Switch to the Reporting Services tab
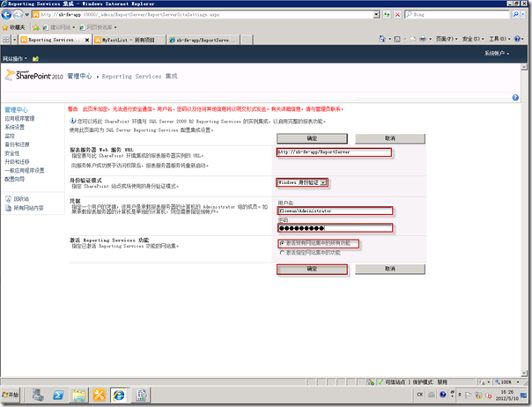This screenshot has height=407, width=532. [x=51, y=40]
